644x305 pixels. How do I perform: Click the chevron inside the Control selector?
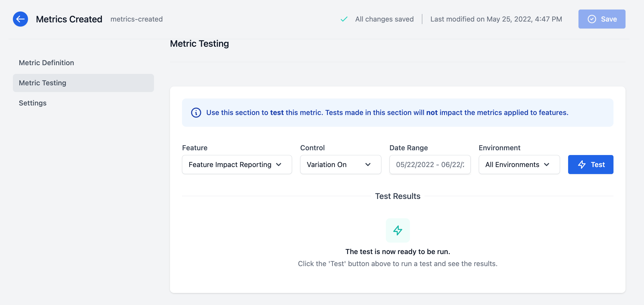pos(368,165)
